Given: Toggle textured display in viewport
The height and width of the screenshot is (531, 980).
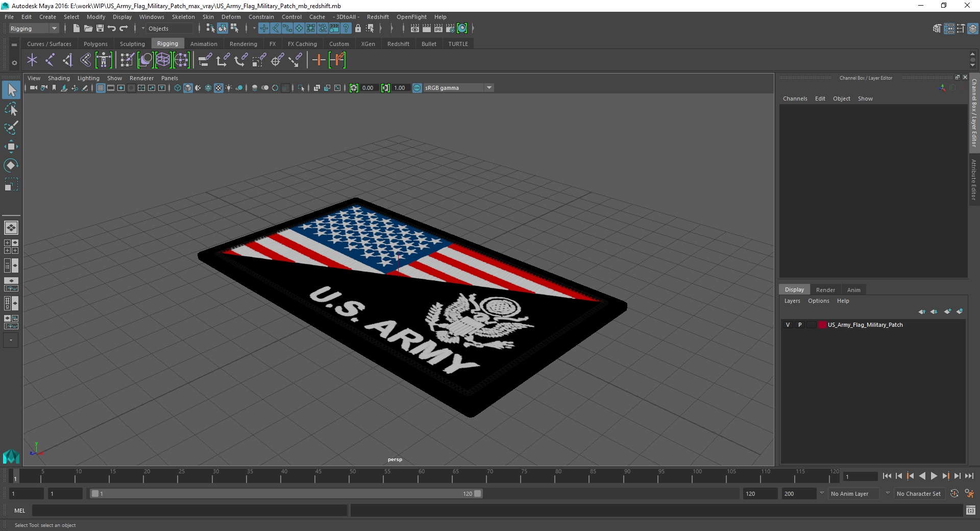Looking at the screenshot, I should click(218, 88).
